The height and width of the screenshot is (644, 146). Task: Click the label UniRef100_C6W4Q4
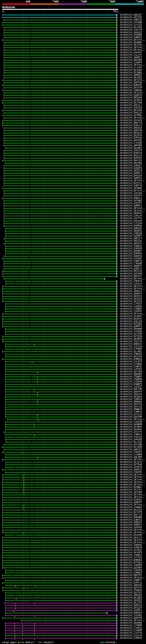click(x=131, y=90)
